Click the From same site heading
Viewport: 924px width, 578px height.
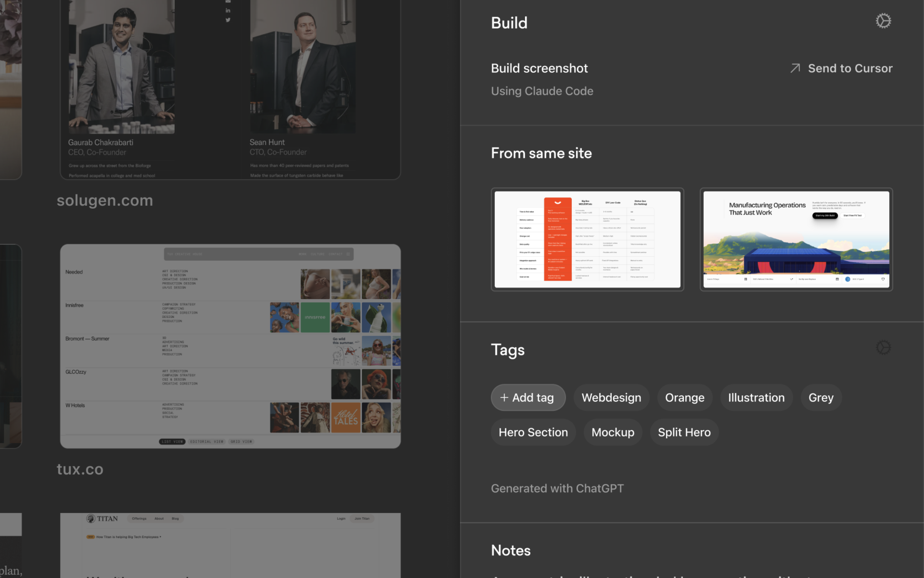point(541,153)
